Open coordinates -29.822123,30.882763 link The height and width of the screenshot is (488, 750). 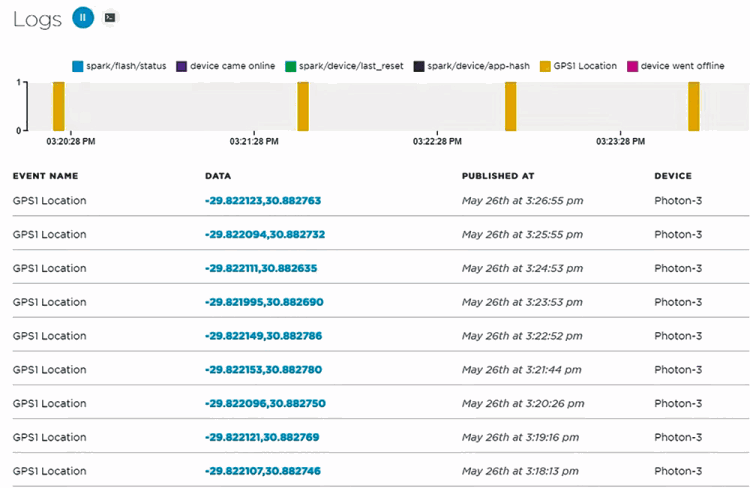(263, 201)
